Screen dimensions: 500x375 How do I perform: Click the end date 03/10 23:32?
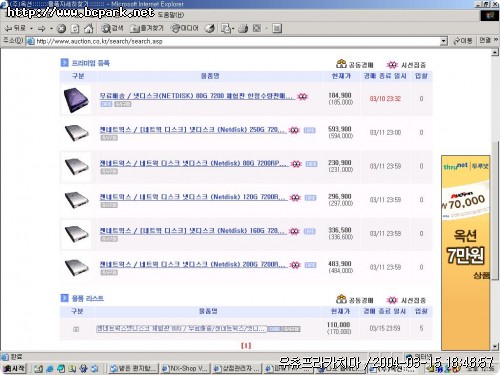[385, 99]
